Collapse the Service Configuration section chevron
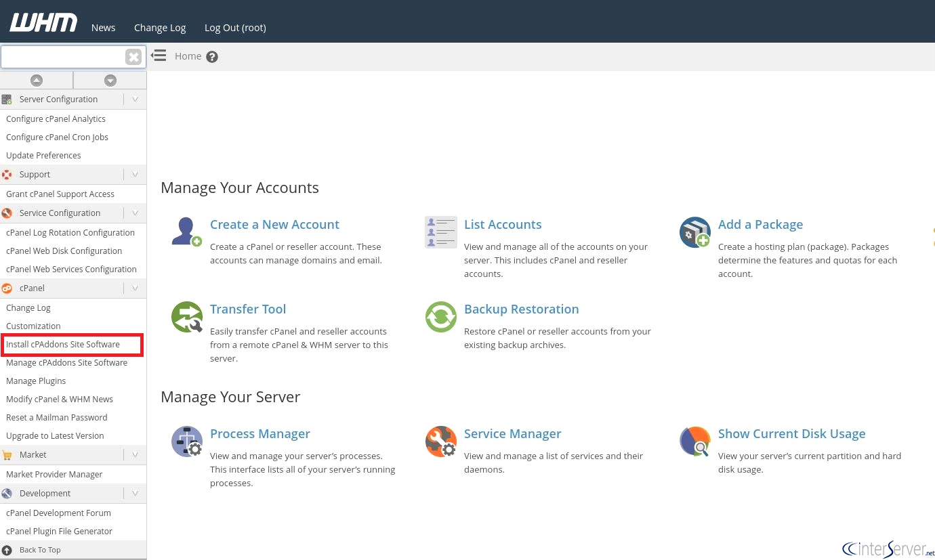Viewport: 935px width, 560px height. (x=135, y=213)
